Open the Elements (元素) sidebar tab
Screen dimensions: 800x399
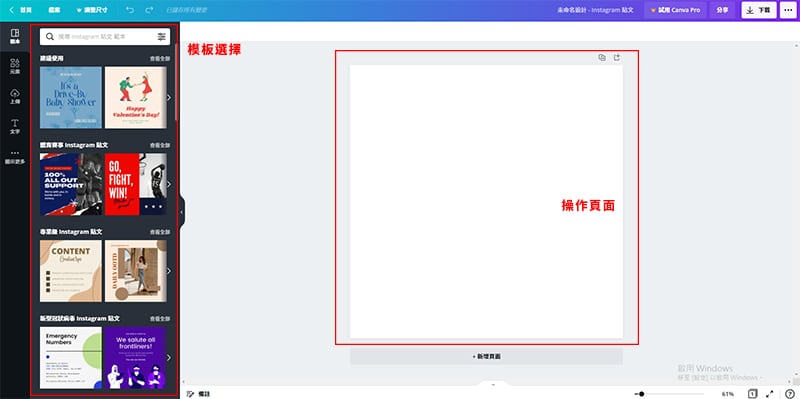pos(15,66)
